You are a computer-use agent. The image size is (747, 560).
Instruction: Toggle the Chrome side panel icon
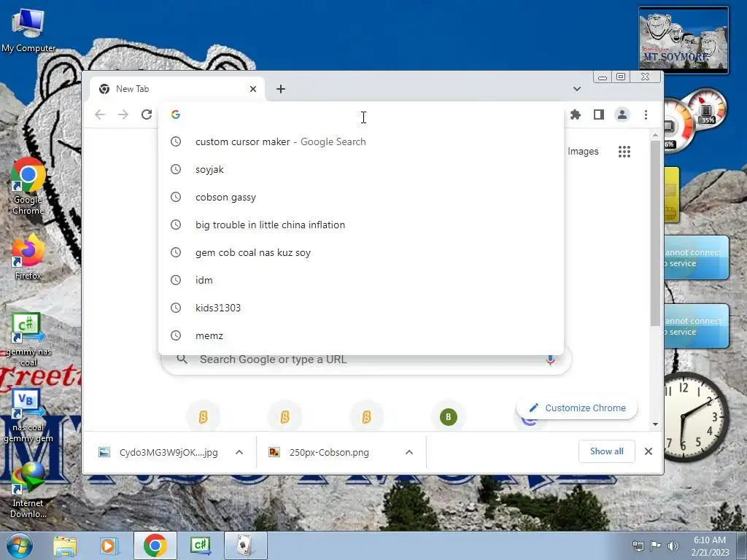(599, 114)
